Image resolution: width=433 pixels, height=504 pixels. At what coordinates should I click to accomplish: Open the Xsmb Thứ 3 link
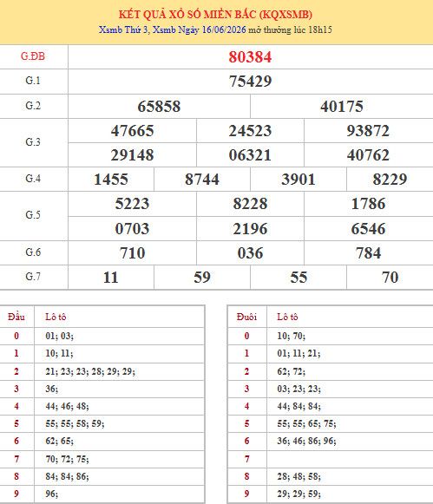[123, 29]
